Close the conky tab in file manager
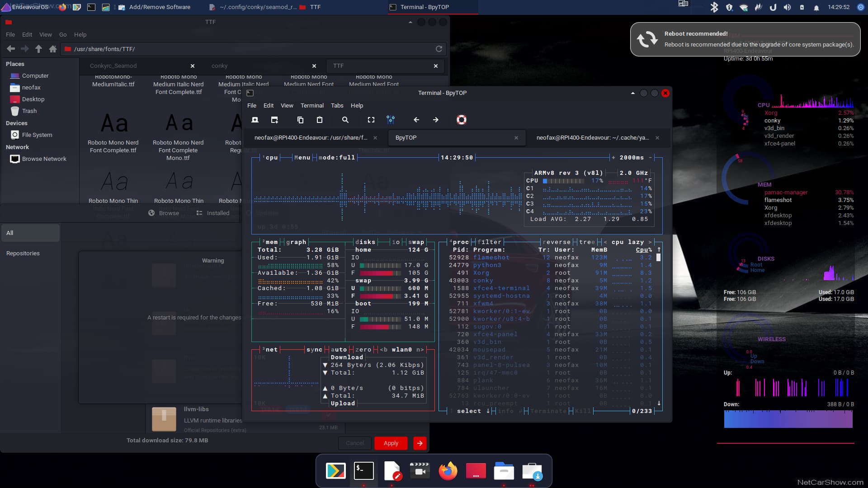 314,66
